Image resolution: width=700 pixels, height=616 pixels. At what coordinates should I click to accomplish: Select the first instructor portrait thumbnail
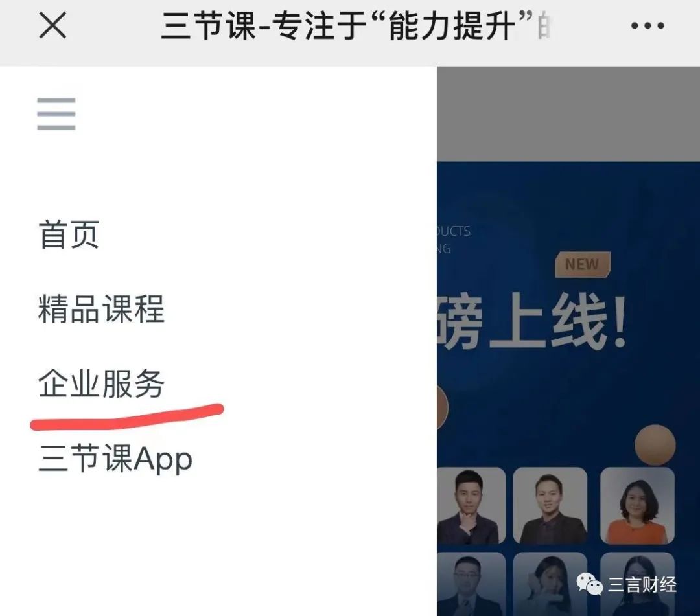[471, 506]
